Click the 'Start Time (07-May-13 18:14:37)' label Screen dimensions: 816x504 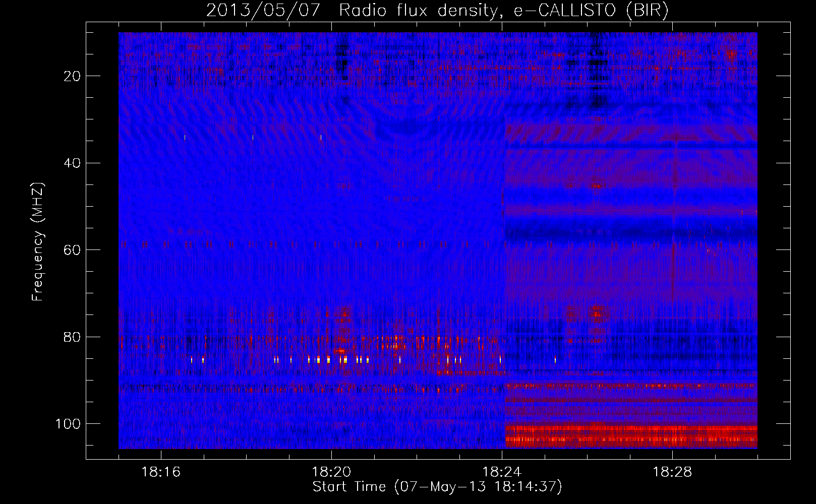437,487
